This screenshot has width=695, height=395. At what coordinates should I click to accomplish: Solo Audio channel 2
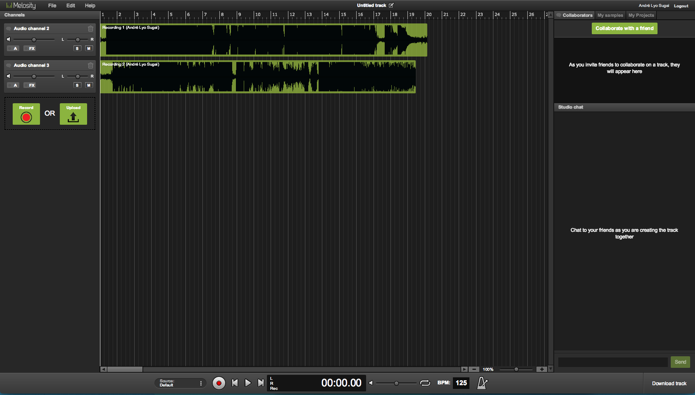click(x=77, y=48)
